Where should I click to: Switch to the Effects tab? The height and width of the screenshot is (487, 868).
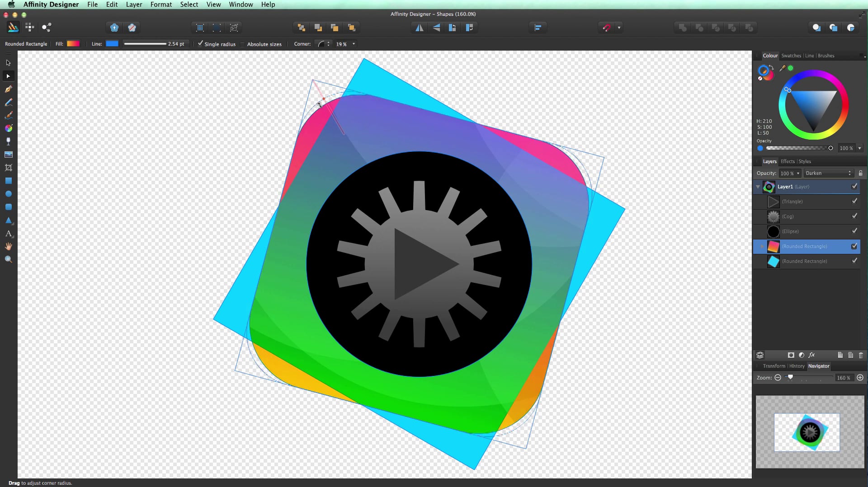(788, 161)
